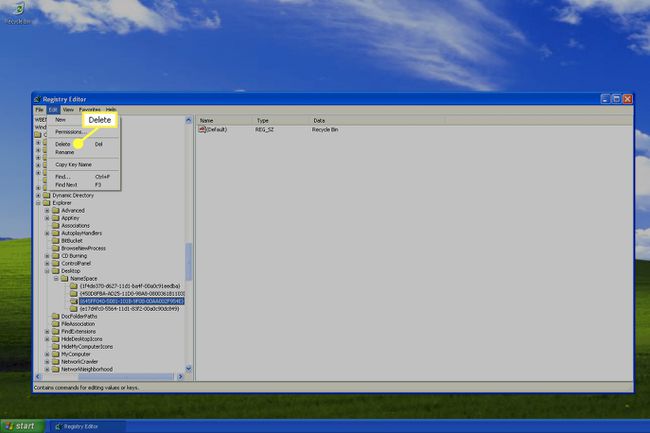Click the ControlPanel folder icon
Viewport: 650px width, 433px height.
56,264
